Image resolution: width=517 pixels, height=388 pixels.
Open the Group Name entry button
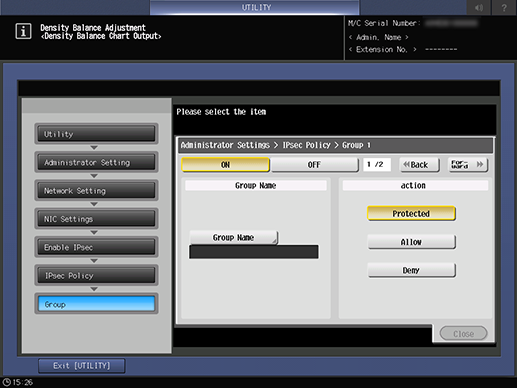[x=233, y=238]
